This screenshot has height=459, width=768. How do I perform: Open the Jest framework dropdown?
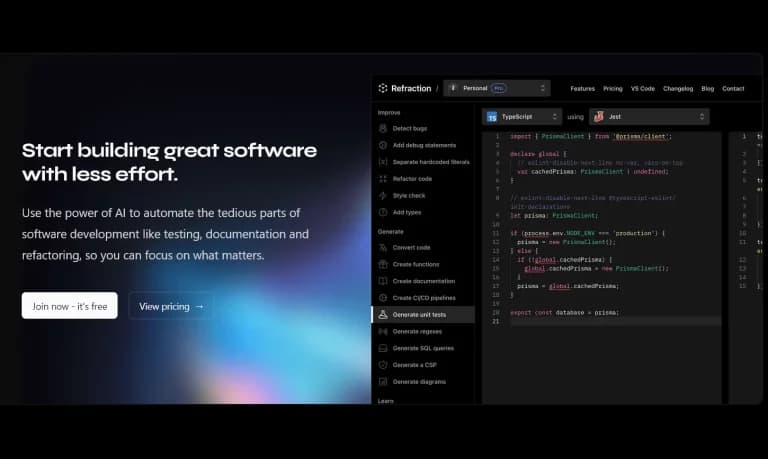click(649, 117)
